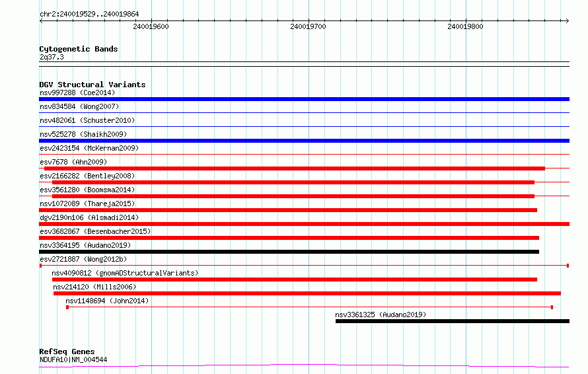Image resolution: width=588 pixels, height=374 pixels.
Task: Select the black bar under nsv3364195
Action: pyautogui.click(x=289, y=252)
